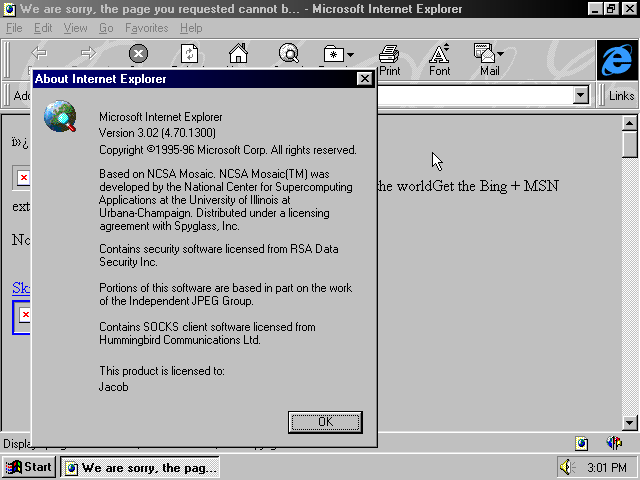Image resolution: width=640 pixels, height=480 pixels.
Task: Expand the Mail button dropdown arrow
Action: click(x=500, y=53)
